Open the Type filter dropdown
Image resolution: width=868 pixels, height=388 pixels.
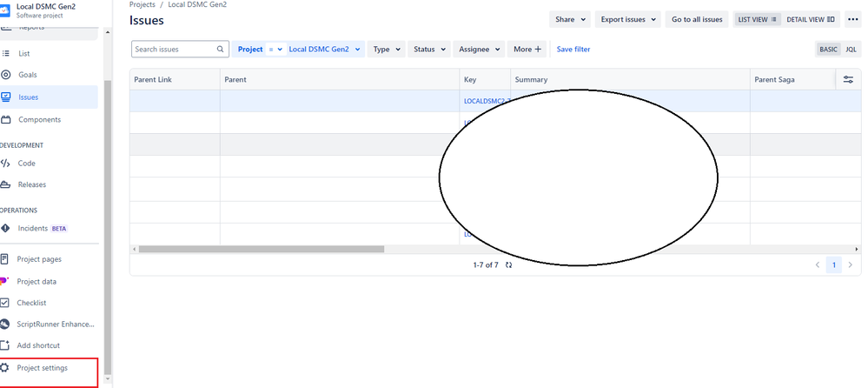387,50
